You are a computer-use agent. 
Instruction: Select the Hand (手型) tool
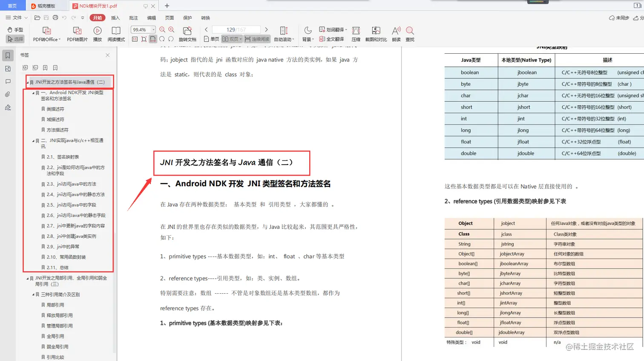point(15,30)
